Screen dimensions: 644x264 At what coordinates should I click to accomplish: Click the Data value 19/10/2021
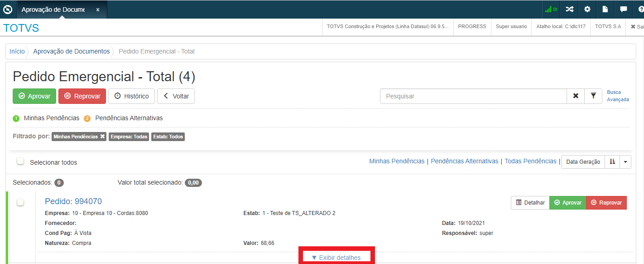point(471,223)
